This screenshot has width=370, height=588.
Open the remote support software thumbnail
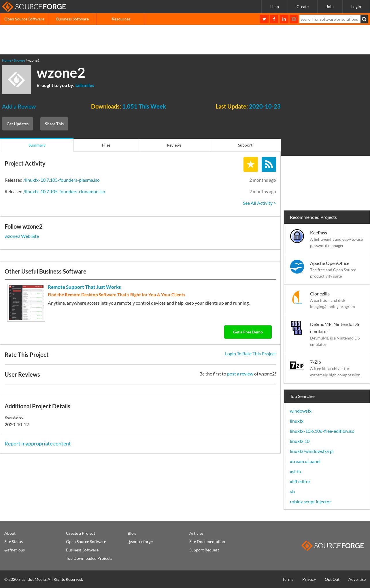[x=26, y=303]
